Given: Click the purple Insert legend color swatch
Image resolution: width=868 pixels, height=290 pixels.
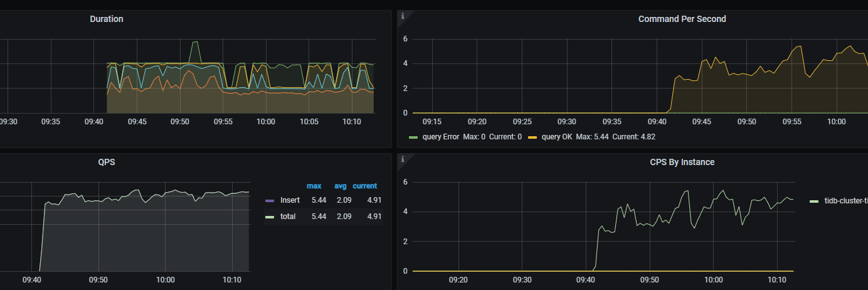Looking at the screenshot, I should pyautogui.click(x=270, y=201).
